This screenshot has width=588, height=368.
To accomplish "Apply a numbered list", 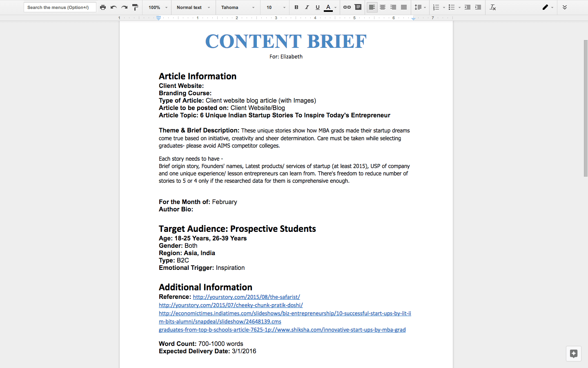I will pos(436,7).
